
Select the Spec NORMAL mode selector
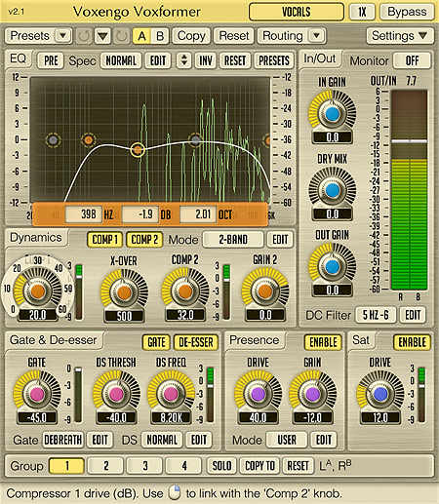tap(121, 60)
